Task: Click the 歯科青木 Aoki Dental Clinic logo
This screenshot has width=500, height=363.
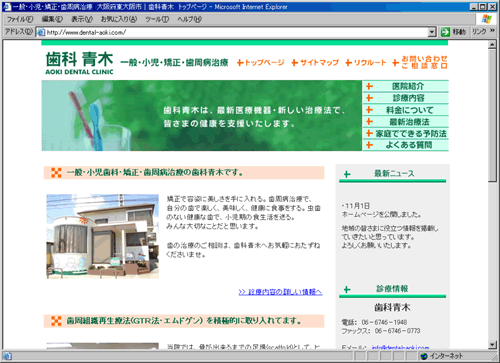Action: (79, 63)
